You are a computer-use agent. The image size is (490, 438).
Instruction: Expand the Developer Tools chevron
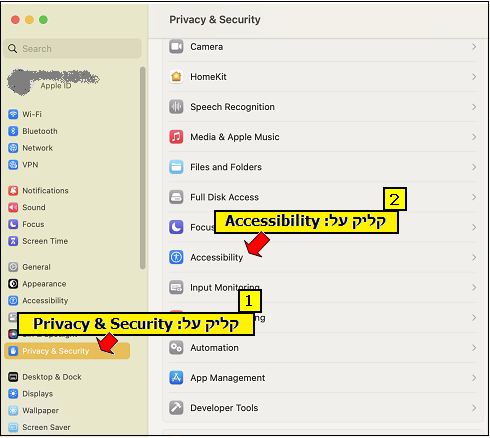[474, 408]
